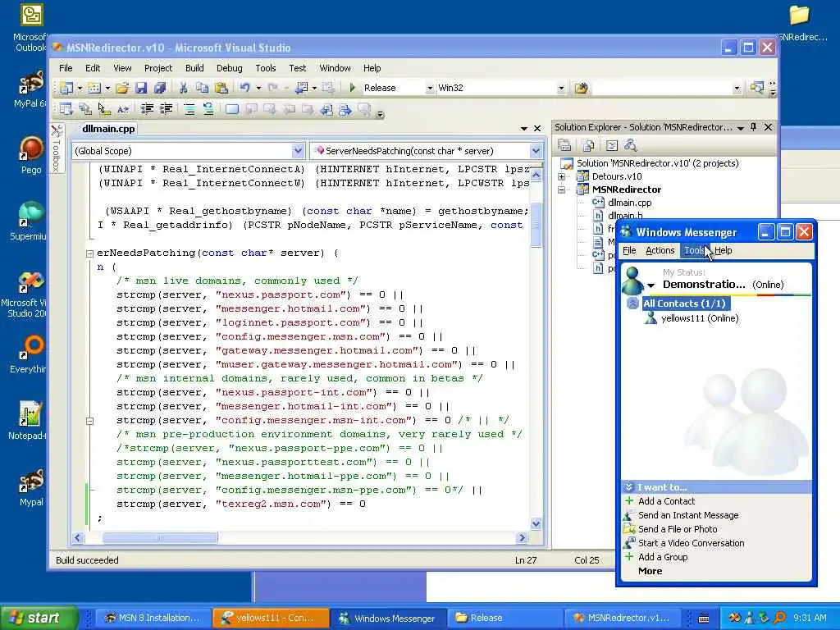Click the Save icon in the Visual Studio toolbar
Image resolution: width=840 pixels, height=630 pixels.
141,88
